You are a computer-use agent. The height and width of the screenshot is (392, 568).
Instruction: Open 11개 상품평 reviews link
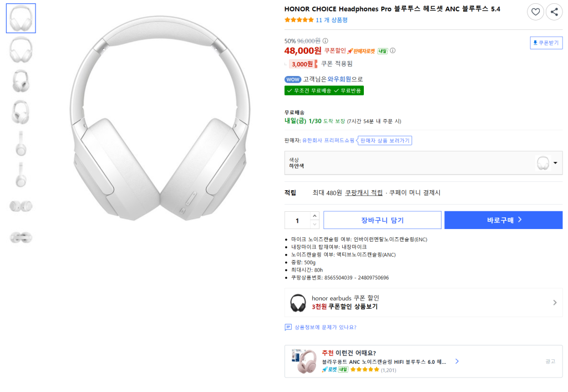pyautogui.click(x=332, y=20)
